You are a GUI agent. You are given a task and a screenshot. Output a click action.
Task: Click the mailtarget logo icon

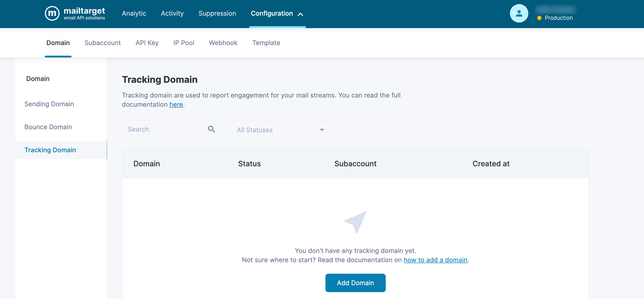(52, 14)
